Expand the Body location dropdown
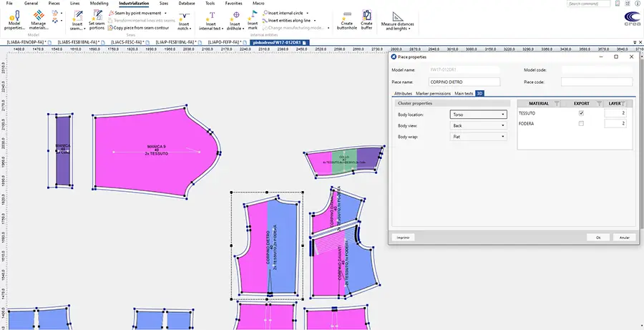This screenshot has width=644, height=330. pyautogui.click(x=478, y=114)
